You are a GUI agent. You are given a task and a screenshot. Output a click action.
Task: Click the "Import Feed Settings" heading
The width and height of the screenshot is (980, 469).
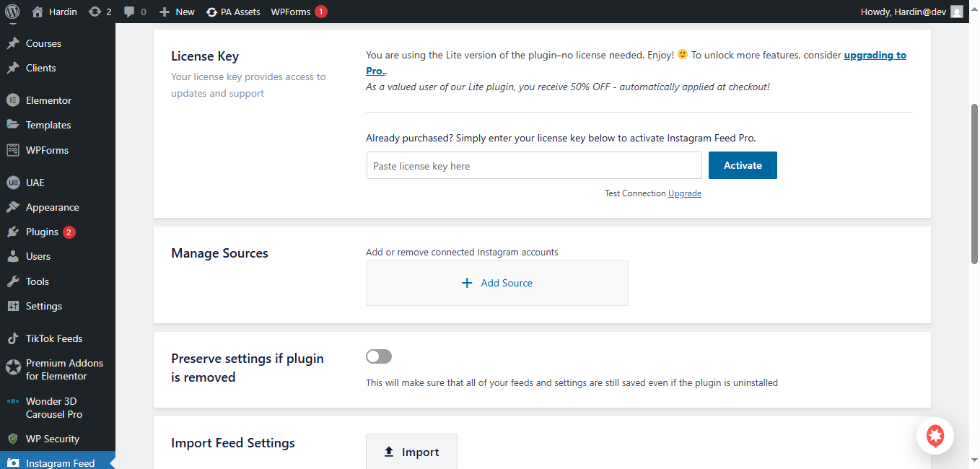coord(233,443)
